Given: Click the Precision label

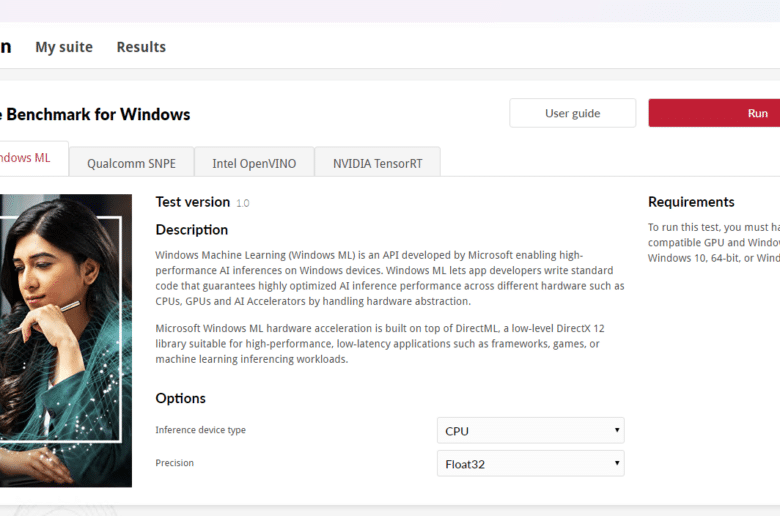Looking at the screenshot, I should coord(175,463).
